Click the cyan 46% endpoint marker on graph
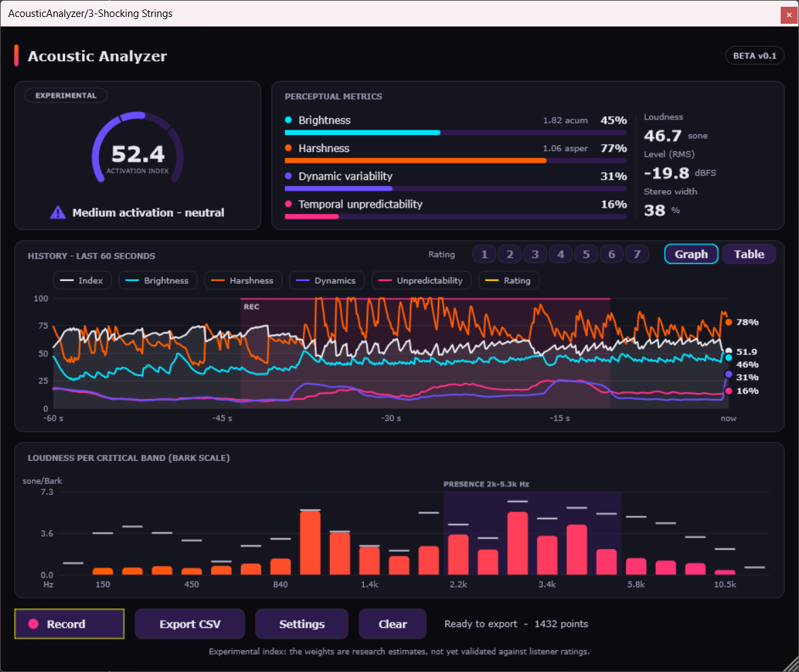This screenshot has width=799, height=672. click(x=728, y=358)
